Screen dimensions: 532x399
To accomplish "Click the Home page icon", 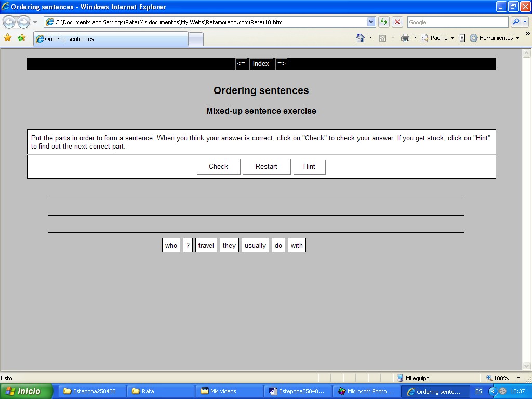I will (x=361, y=38).
